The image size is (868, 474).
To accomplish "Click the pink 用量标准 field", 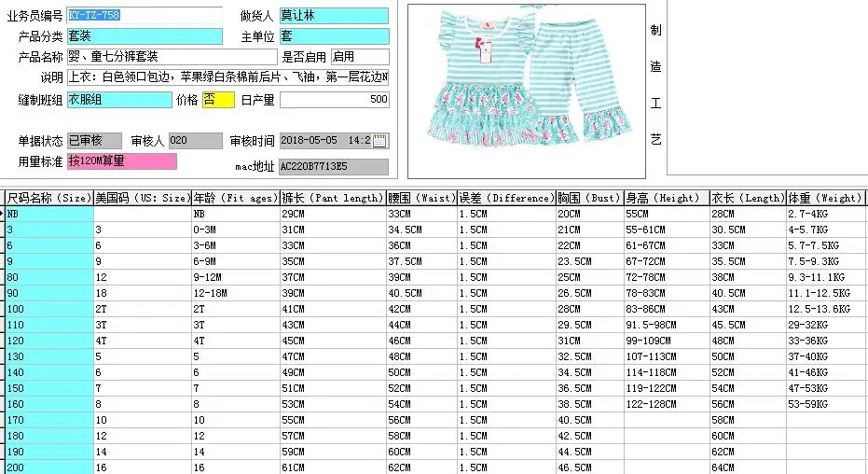I will [122, 161].
